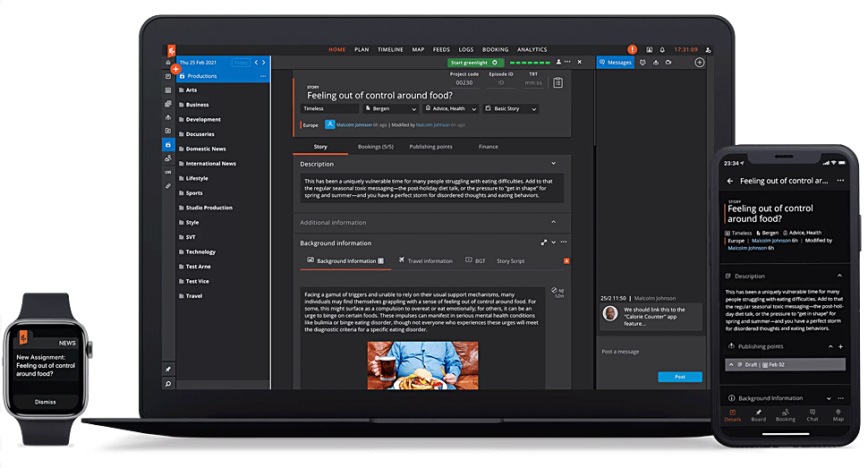Expand the Background information panel to fullscreen
This screenshot has height=468, width=868.
coord(543,243)
